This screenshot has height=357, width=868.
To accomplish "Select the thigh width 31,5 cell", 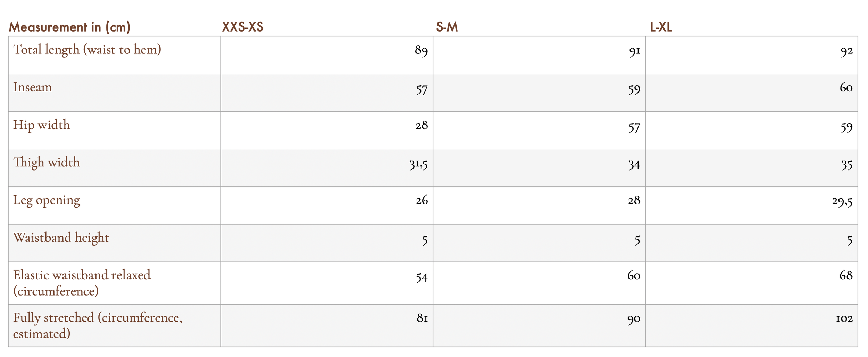I will [327, 168].
